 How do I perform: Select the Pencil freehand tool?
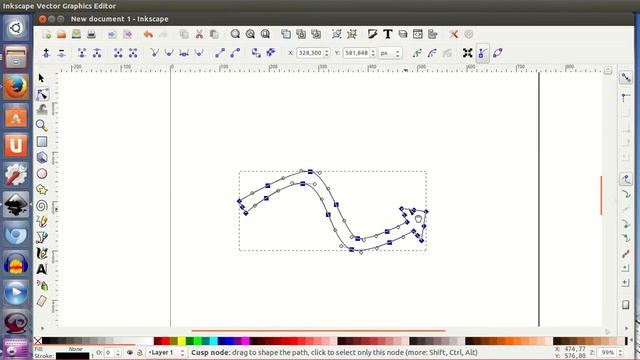pyautogui.click(x=42, y=221)
